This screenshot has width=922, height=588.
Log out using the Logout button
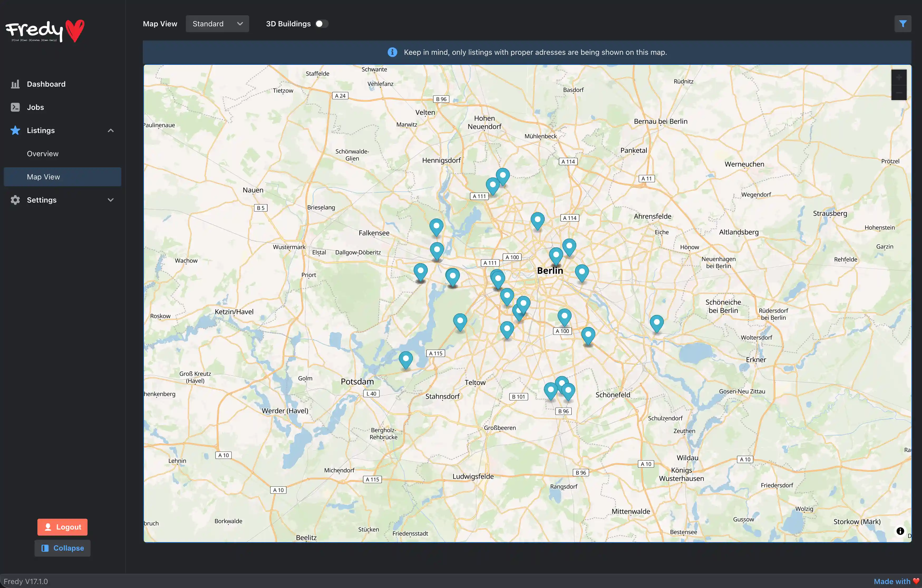pos(62,527)
